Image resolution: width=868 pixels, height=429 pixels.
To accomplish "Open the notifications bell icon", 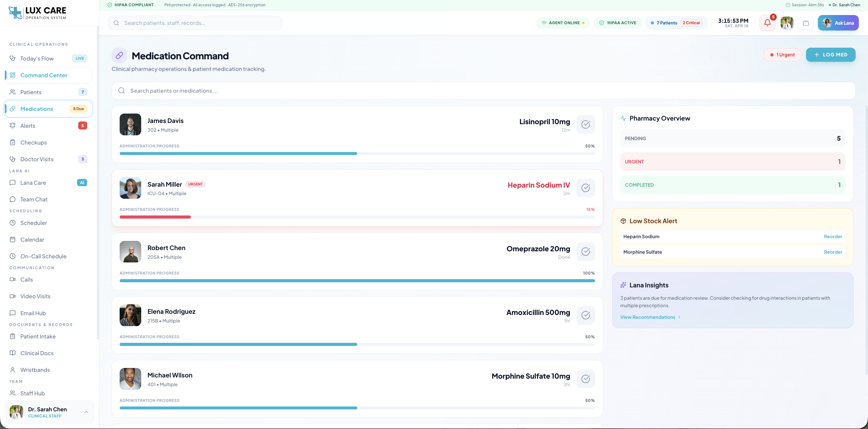I will pos(767,23).
